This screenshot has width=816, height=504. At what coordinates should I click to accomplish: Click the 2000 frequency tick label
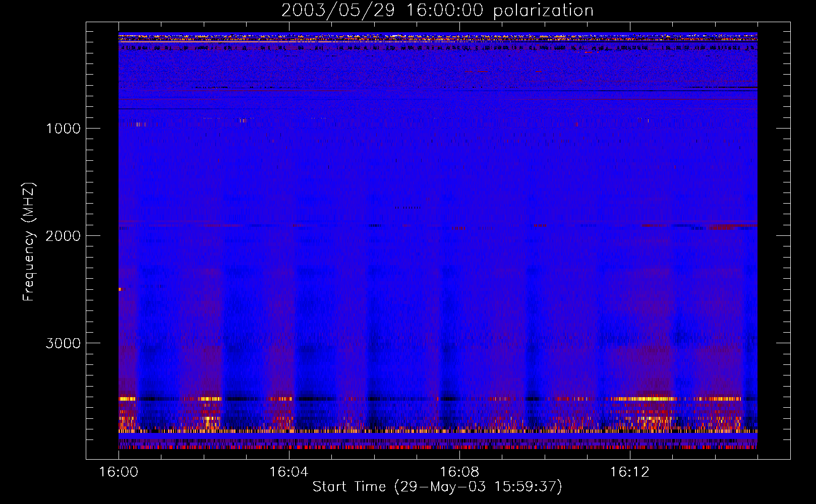coord(63,236)
